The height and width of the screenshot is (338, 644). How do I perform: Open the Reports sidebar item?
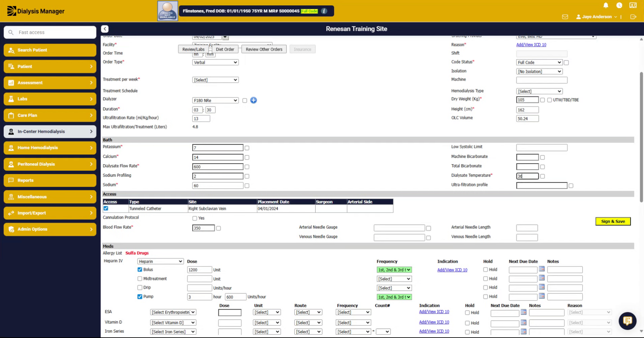pos(50,180)
